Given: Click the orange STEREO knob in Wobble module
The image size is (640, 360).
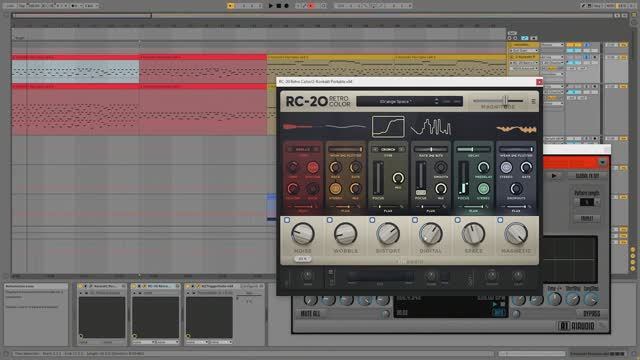Looking at the screenshot, I should 336,189.
